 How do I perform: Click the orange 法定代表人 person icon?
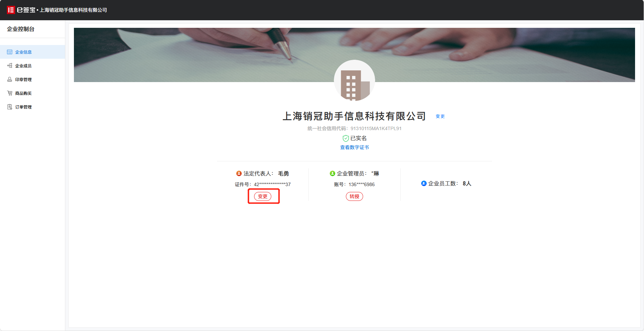coord(239,173)
